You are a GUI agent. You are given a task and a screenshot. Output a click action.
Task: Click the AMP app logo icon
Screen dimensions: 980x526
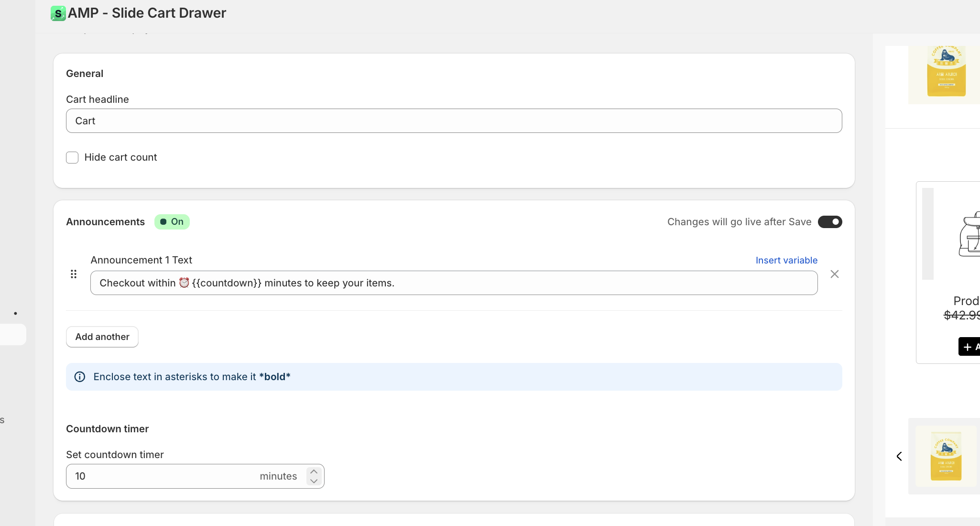(58, 13)
